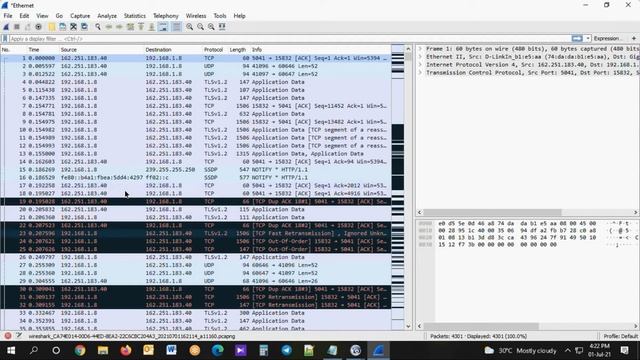Open the Statistics menu
Viewport: 640px width, 360px height.
point(135,16)
